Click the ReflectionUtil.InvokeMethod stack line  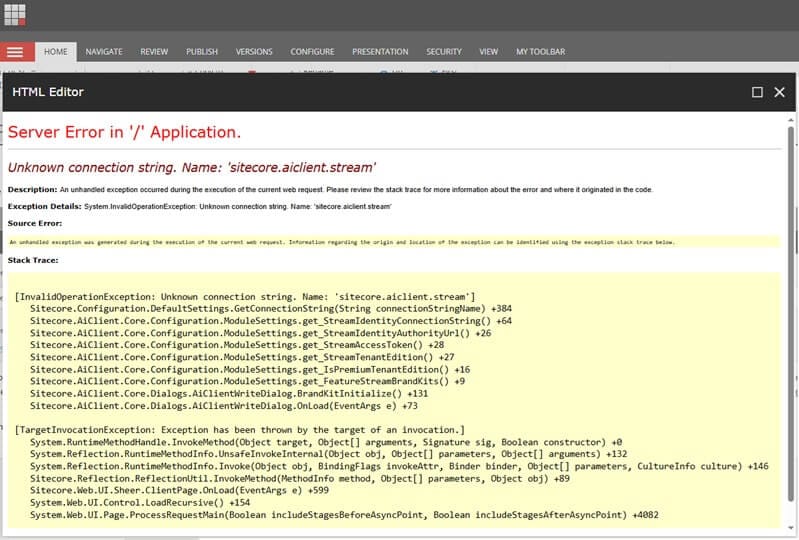click(300, 478)
